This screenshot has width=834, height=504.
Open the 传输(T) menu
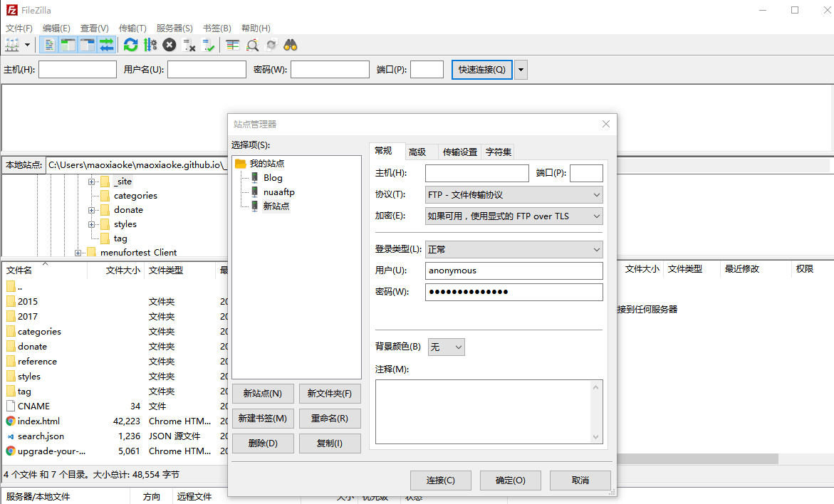click(132, 28)
